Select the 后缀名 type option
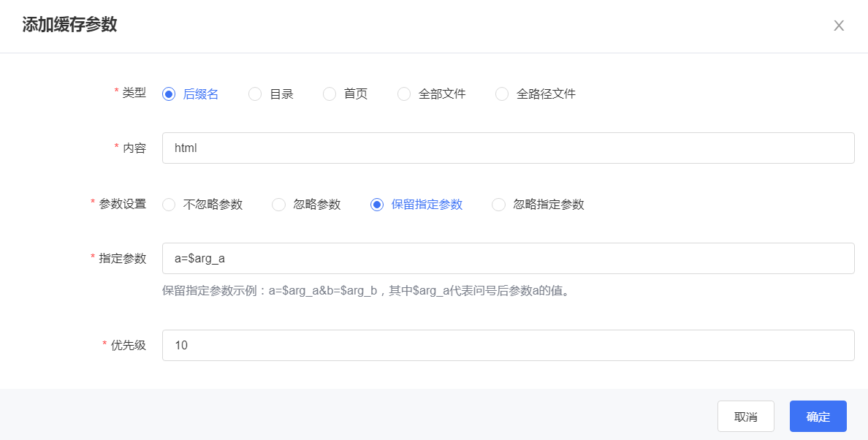The width and height of the screenshot is (868, 440). coord(190,94)
